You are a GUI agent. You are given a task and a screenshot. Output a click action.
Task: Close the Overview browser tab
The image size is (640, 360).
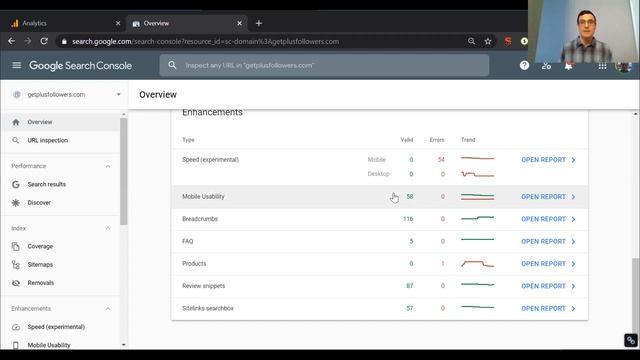pyautogui.click(x=240, y=23)
